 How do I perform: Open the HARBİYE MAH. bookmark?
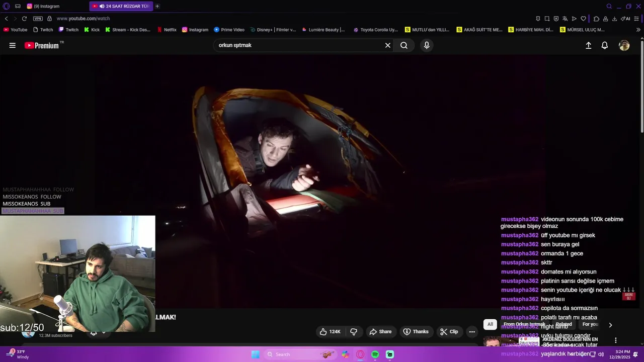pyautogui.click(x=531, y=30)
